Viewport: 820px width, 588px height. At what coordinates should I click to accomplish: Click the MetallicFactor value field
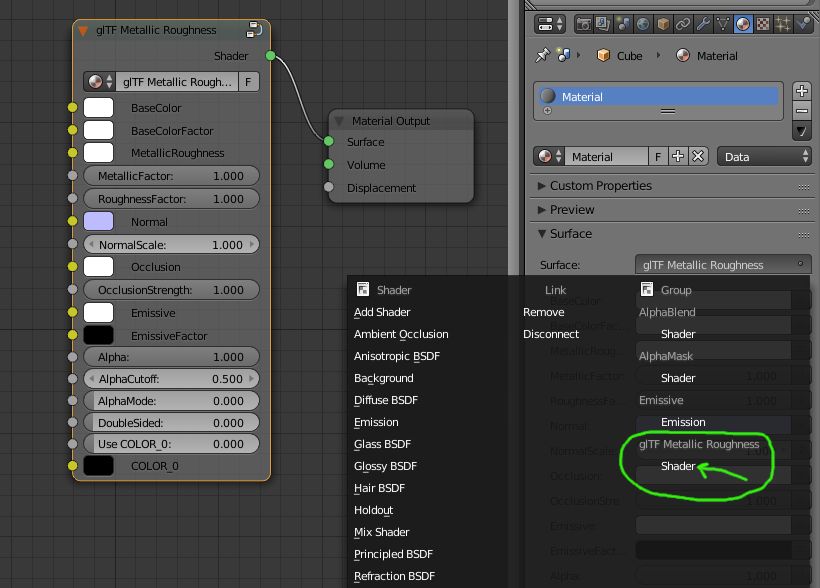click(171, 176)
